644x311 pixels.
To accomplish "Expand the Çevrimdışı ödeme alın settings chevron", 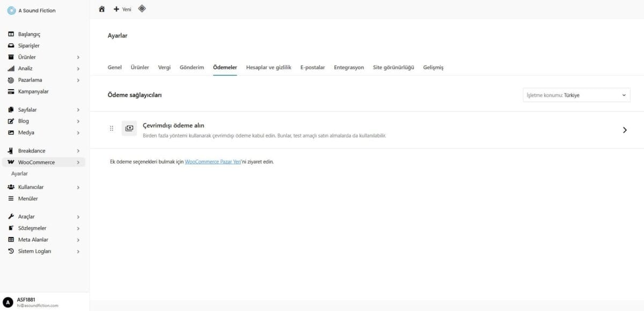I will [x=624, y=129].
